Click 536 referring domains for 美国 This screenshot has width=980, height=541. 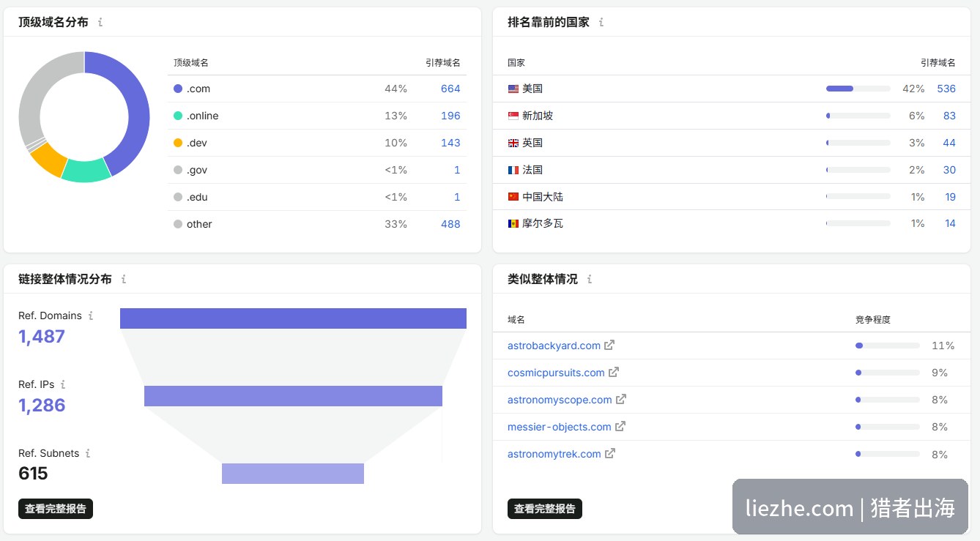point(946,89)
